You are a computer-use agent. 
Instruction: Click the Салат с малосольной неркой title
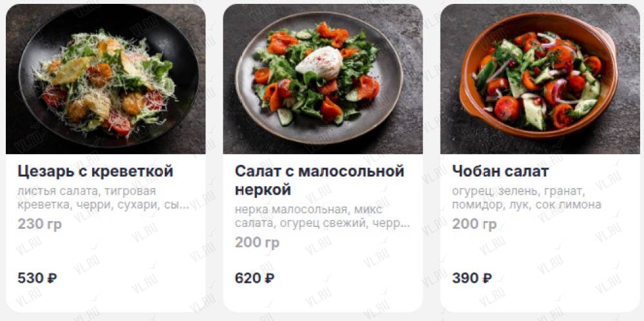click(x=319, y=180)
